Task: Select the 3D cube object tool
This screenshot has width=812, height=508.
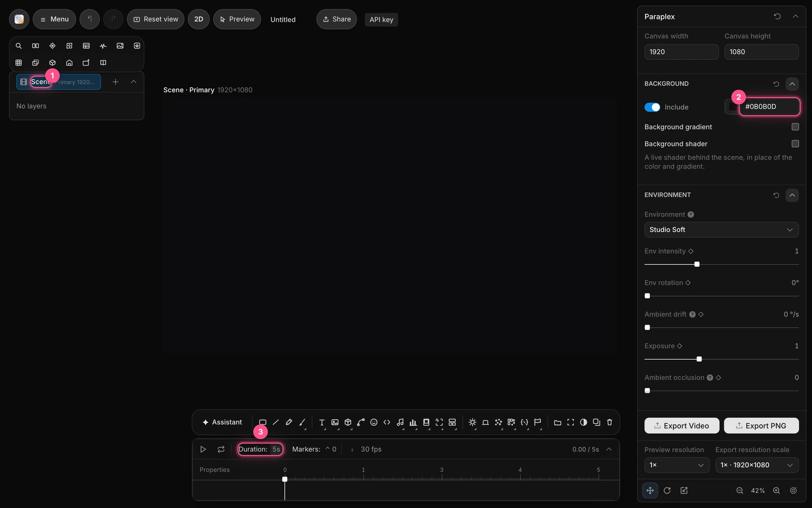Action: pos(348,422)
